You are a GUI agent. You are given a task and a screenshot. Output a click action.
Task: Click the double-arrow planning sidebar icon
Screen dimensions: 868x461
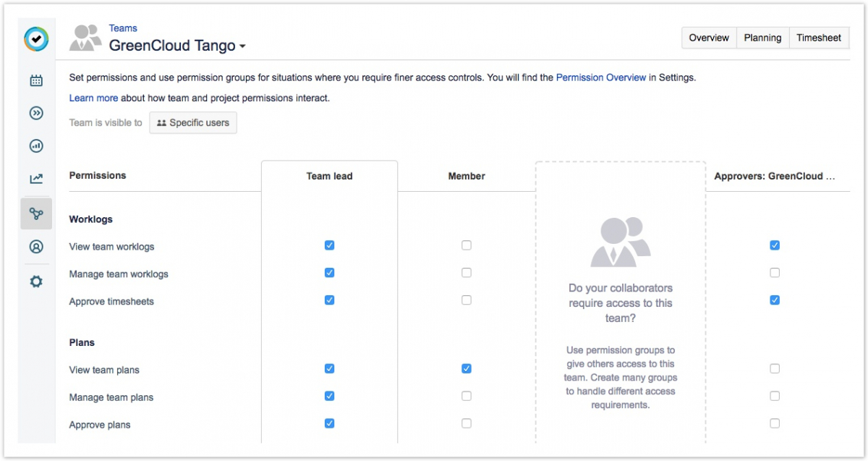click(36, 113)
